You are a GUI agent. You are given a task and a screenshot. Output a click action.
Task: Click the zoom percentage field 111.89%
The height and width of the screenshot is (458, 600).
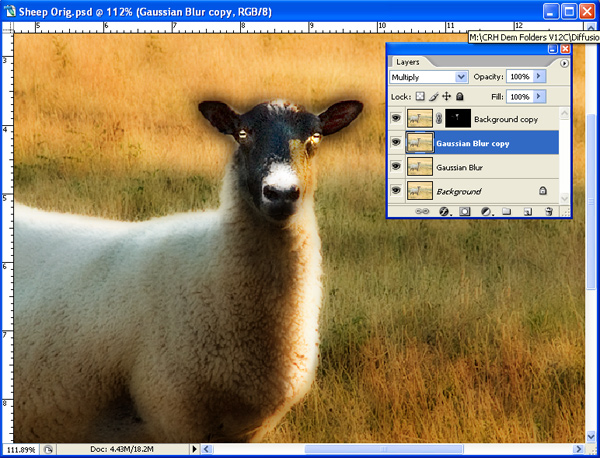coord(21,450)
